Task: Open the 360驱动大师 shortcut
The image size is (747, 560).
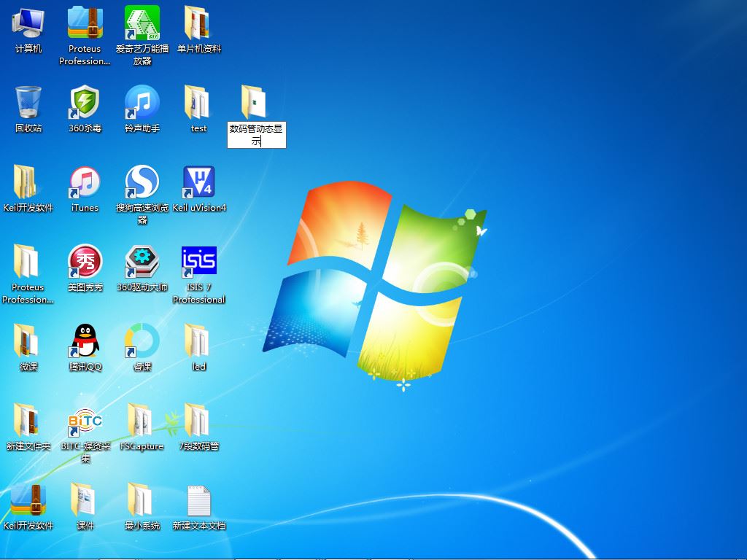Action: (142, 261)
